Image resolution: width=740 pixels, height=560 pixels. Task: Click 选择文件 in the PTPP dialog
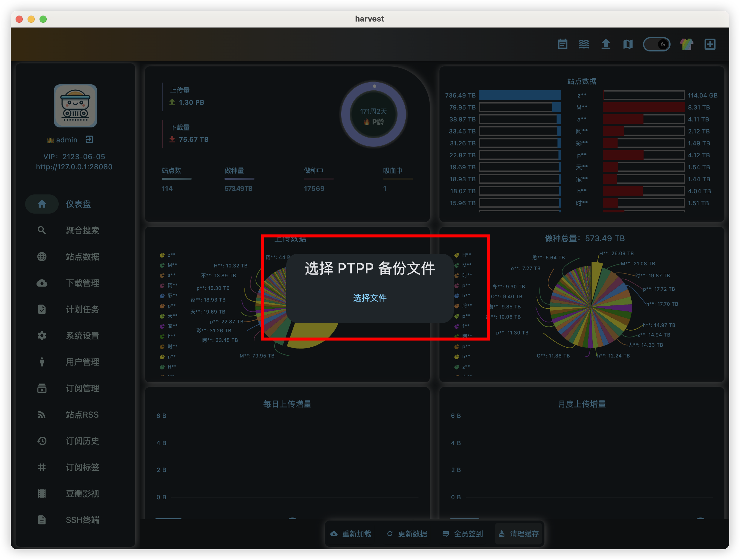[370, 298]
